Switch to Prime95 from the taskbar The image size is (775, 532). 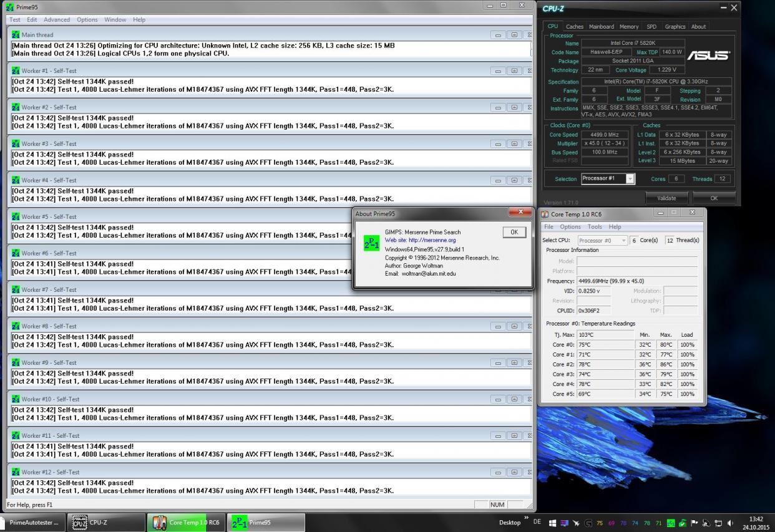tap(265, 523)
